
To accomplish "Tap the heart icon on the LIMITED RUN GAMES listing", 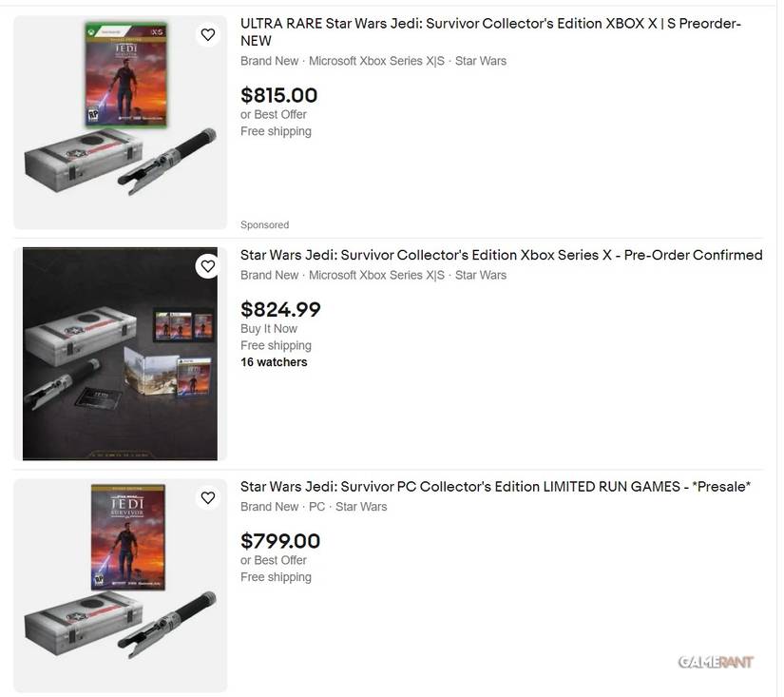I will pos(208,497).
